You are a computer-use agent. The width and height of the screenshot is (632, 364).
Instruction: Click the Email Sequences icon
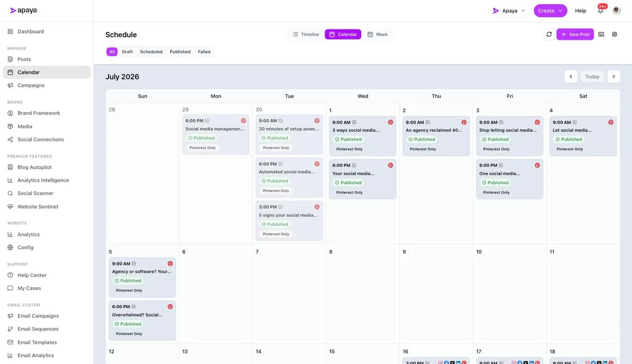click(11, 329)
